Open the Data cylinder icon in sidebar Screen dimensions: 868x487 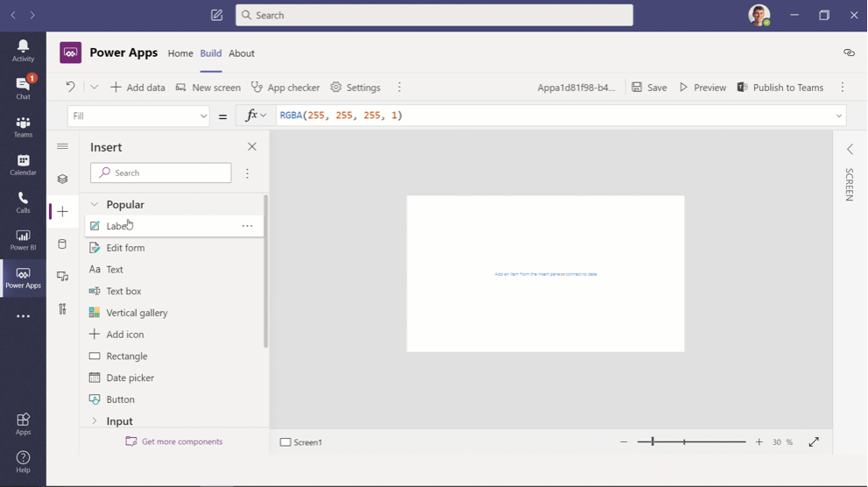(62, 244)
